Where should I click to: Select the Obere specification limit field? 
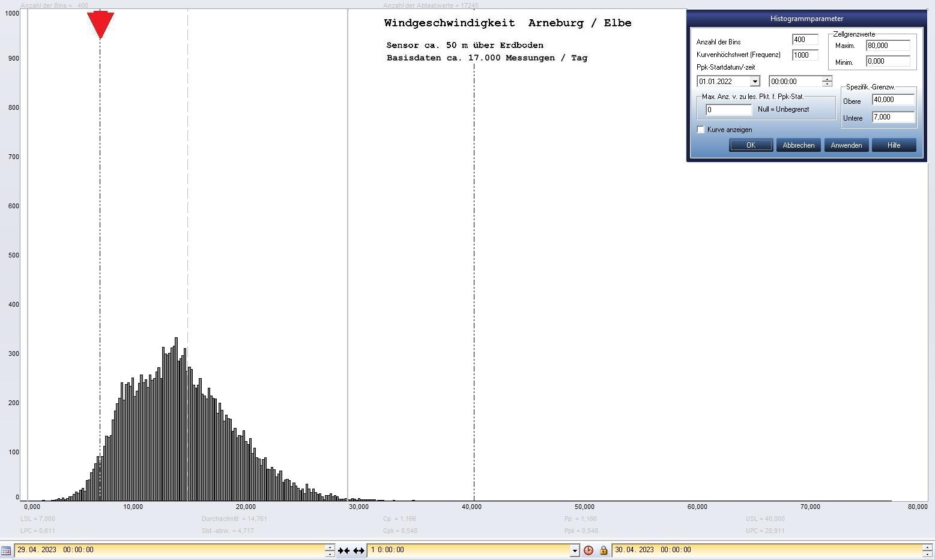click(x=892, y=100)
